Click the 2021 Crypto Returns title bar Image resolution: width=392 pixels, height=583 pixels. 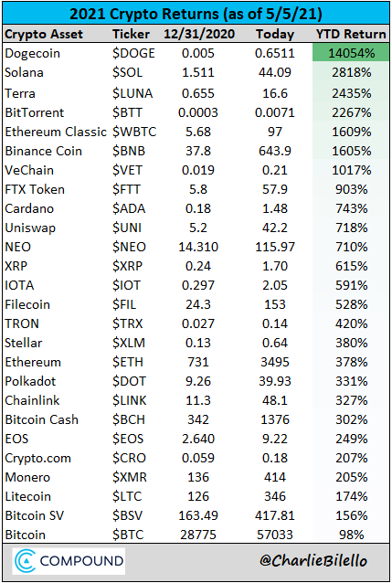tap(196, 14)
